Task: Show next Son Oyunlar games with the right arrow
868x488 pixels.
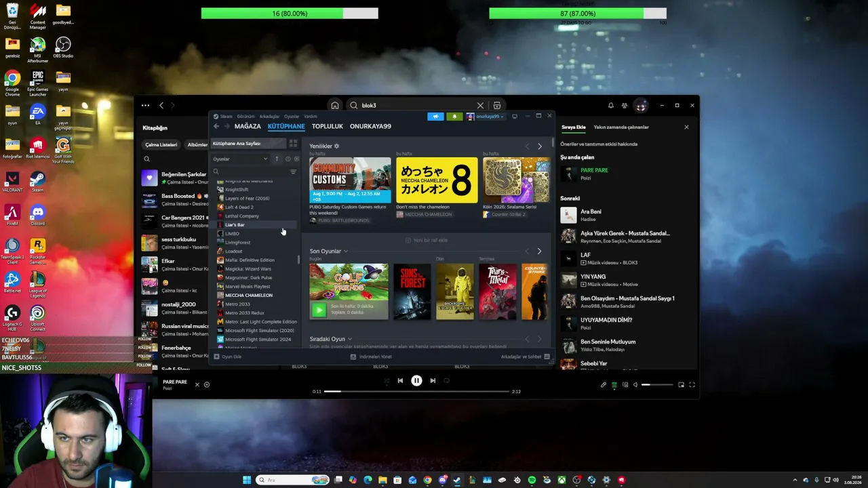Action: tap(539, 251)
